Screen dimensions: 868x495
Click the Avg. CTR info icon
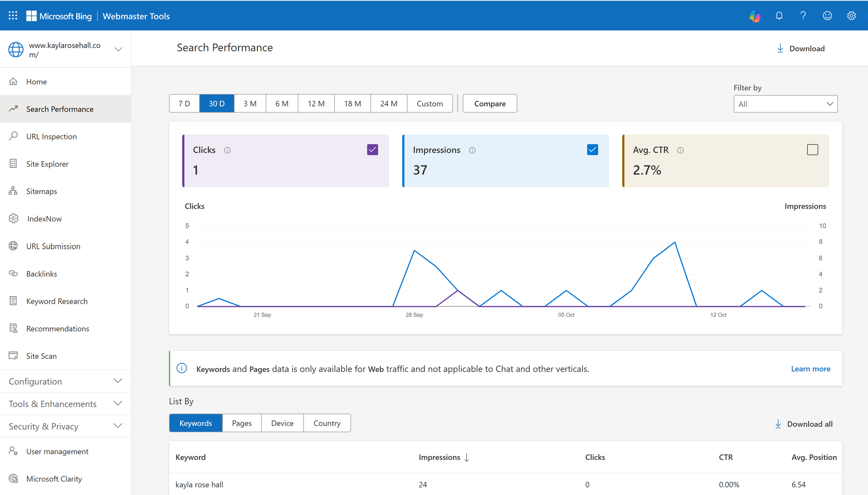tap(681, 150)
